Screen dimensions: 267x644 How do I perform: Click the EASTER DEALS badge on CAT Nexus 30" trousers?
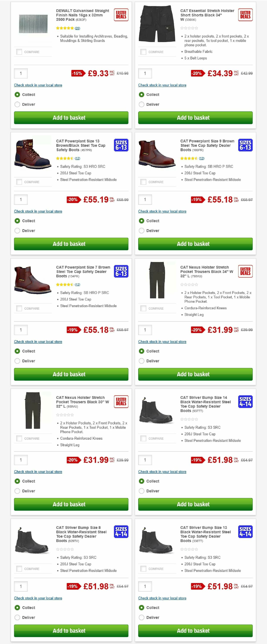click(121, 402)
